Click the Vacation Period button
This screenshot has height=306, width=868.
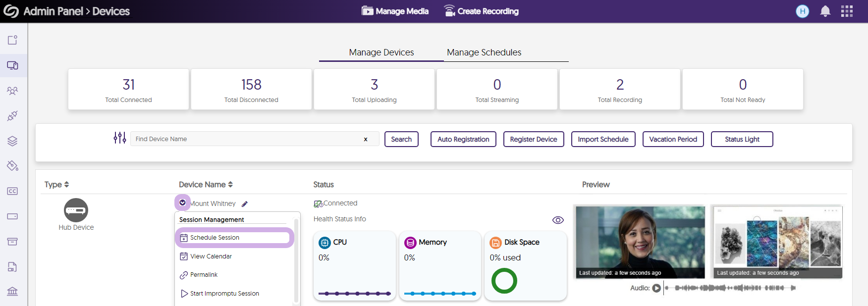(x=673, y=139)
